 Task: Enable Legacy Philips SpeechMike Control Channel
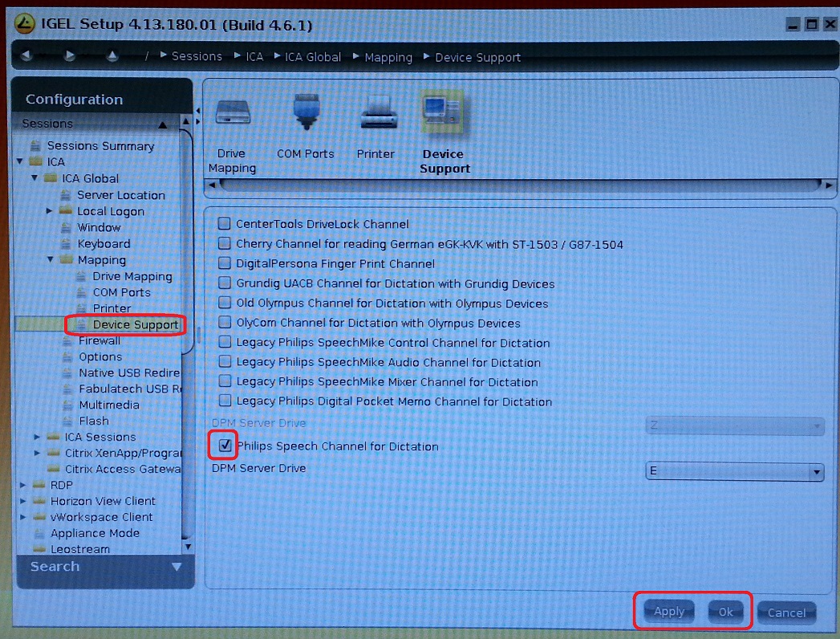[225, 342]
